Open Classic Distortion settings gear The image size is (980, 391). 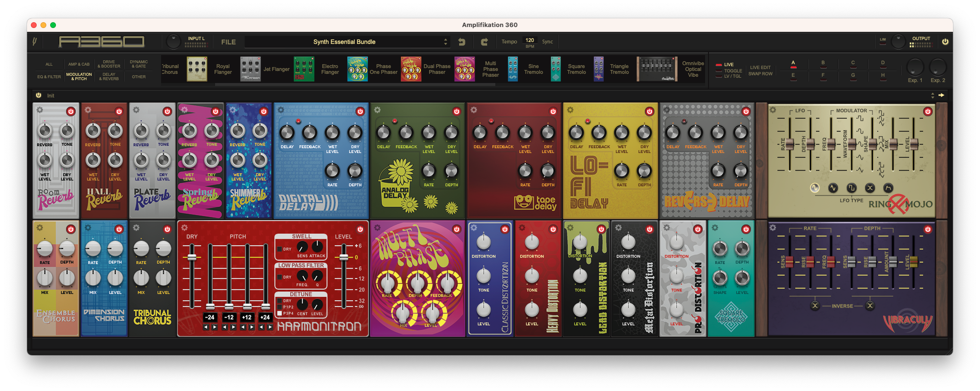(474, 228)
